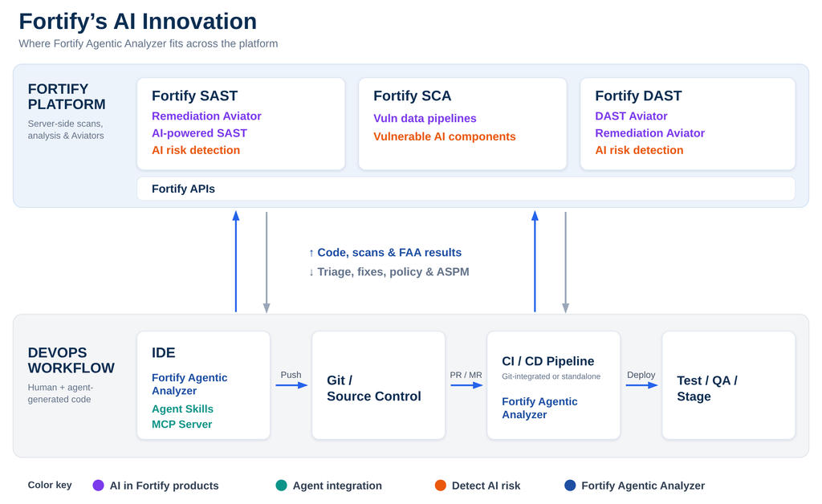
Task: Select the subtitle 'Where Fortify Agentic Analyzer fits across the platform'
Action: (149, 43)
